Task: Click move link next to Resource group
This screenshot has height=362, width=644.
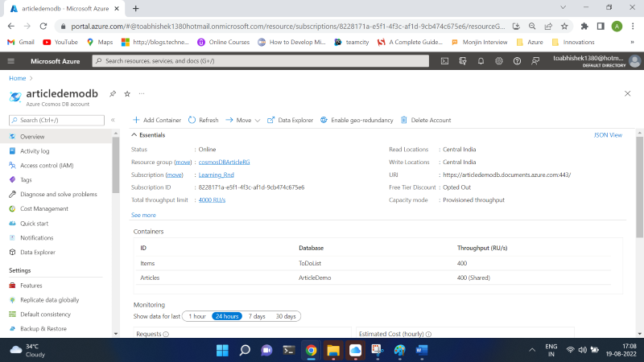Action: pyautogui.click(x=183, y=162)
